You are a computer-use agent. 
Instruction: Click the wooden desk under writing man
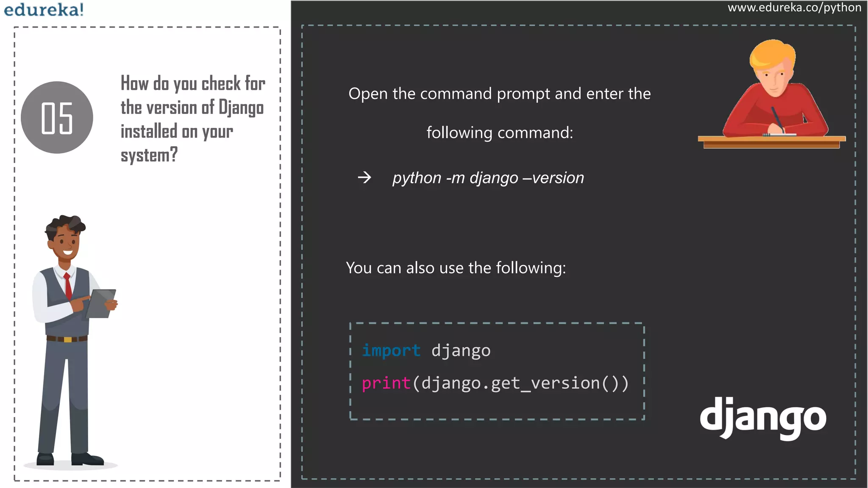pyautogui.click(x=771, y=142)
